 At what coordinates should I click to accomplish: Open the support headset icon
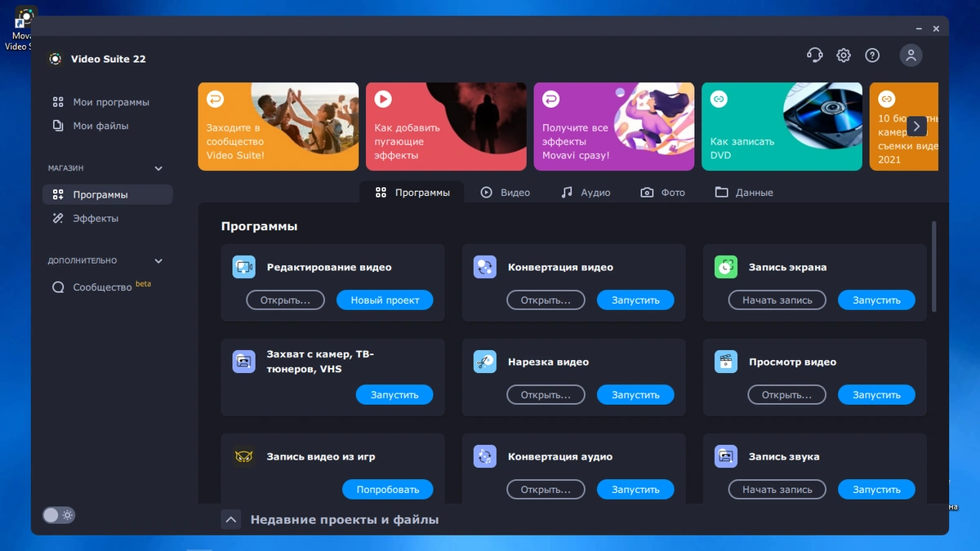[814, 56]
